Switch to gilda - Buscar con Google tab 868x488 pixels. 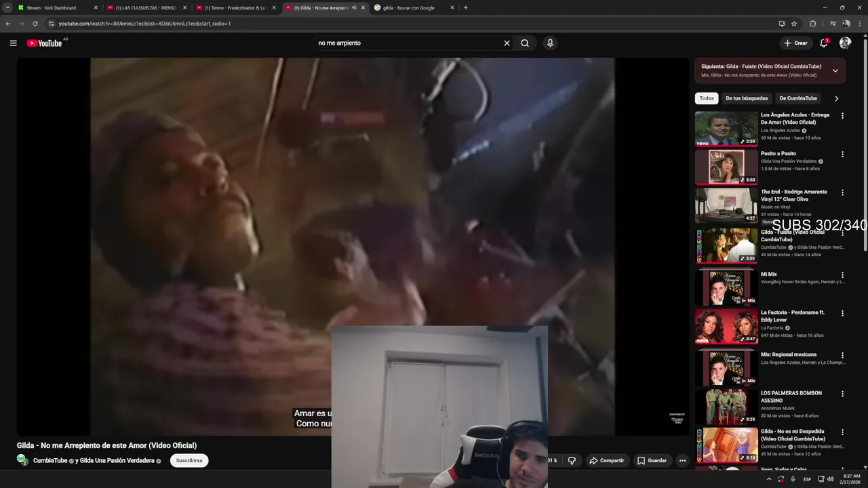[x=414, y=7]
